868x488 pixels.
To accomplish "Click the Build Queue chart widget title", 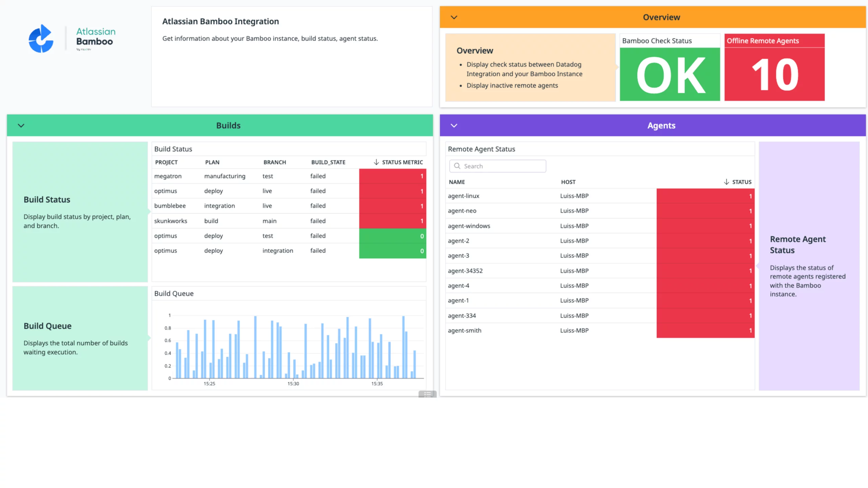I will 174,293.
